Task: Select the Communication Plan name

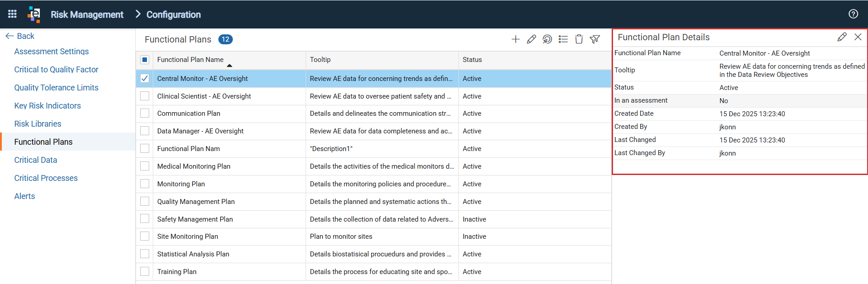Action: 189,114
